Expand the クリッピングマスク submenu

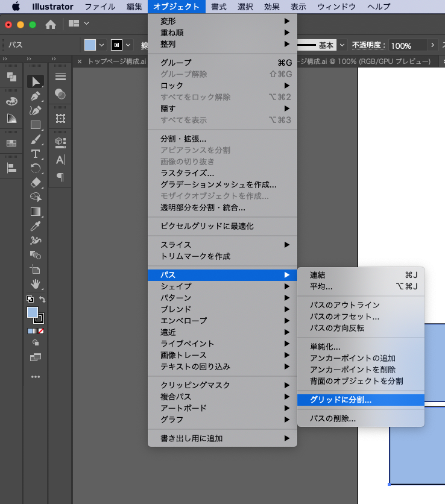coord(222,385)
